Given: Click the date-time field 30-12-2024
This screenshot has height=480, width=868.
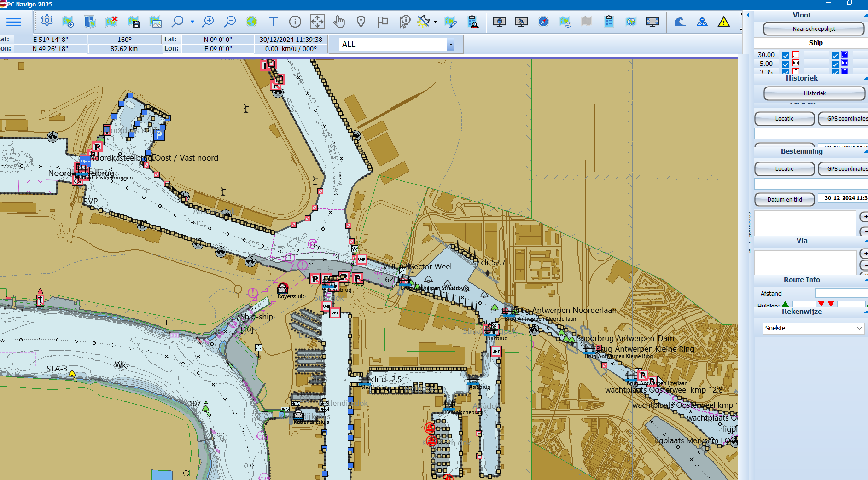Looking at the screenshot, I should pyautogui.click(x=843, y=198).
